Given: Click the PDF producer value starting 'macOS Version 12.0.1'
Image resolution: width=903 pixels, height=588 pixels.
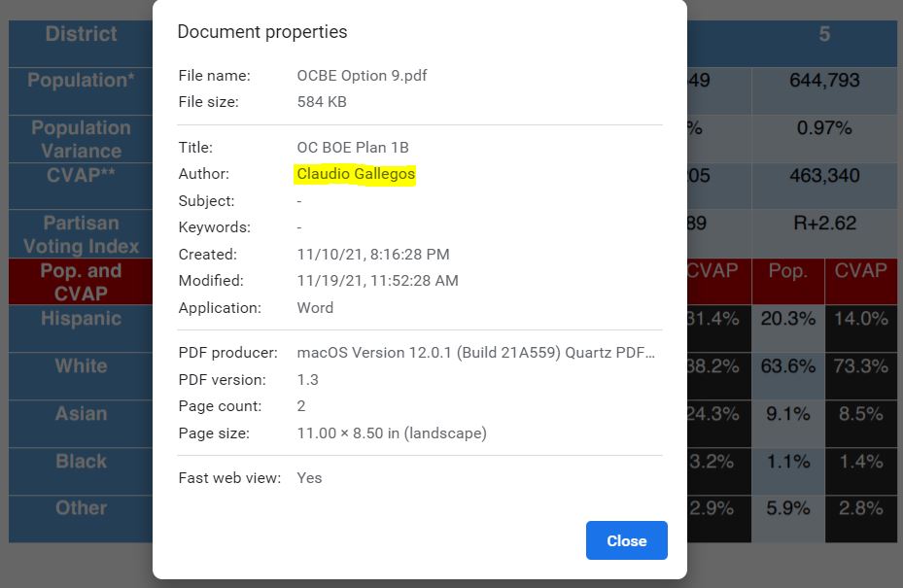Looking at the screenshot, I should point(475,353).
